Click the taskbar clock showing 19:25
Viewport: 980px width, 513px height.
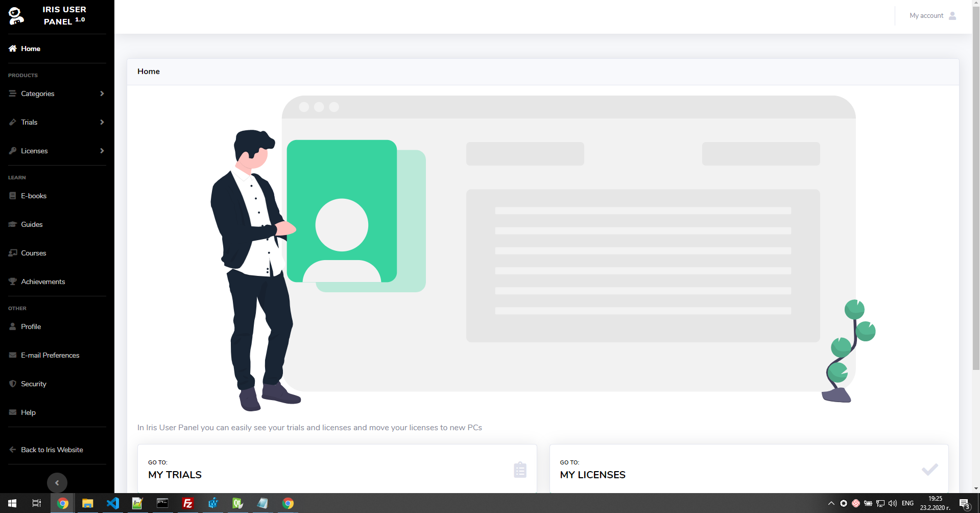tap(935, 503)
